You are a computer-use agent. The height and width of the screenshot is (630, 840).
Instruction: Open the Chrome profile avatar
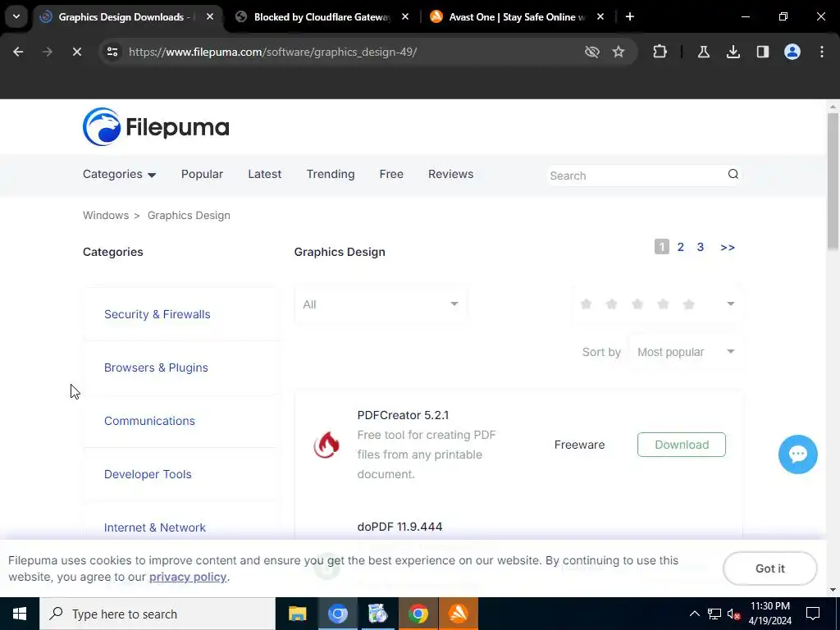pyautogui.click(x=792, y=52)
